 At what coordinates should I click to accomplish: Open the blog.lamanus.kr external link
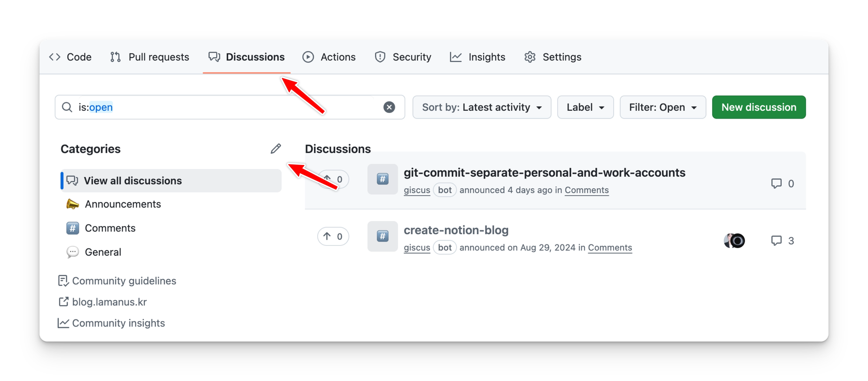[109, 302]
